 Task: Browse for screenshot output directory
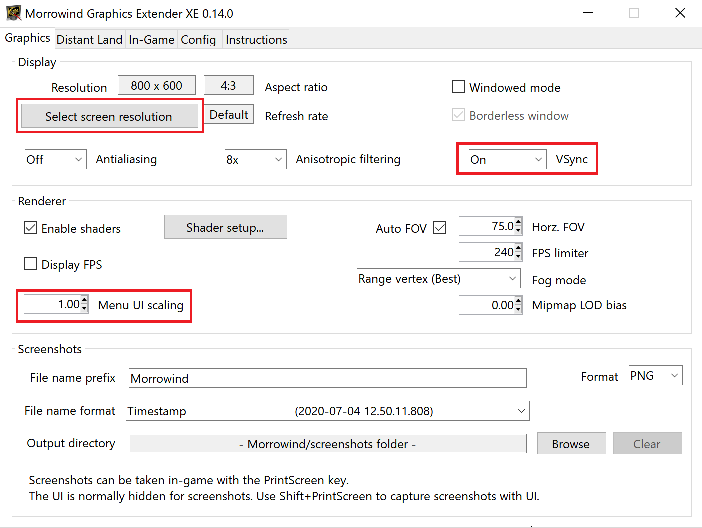click(570, 444)
